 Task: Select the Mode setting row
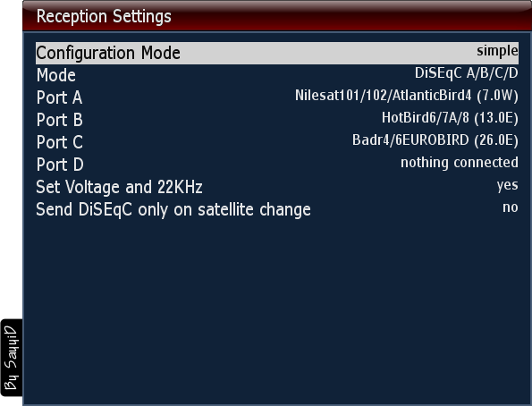pyautogui.click(x=277, y=75)
